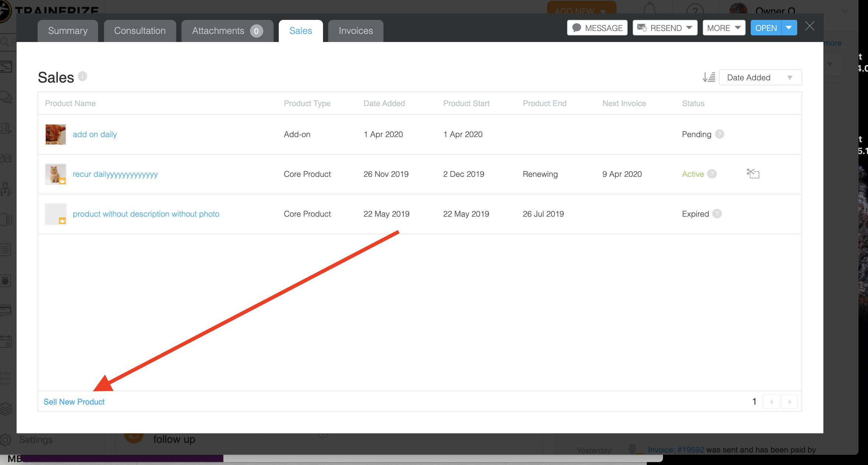Image resolution: width=868 pixels, height=465 pixels.
Task: Select the Sales tab
Action: (301, 31)
